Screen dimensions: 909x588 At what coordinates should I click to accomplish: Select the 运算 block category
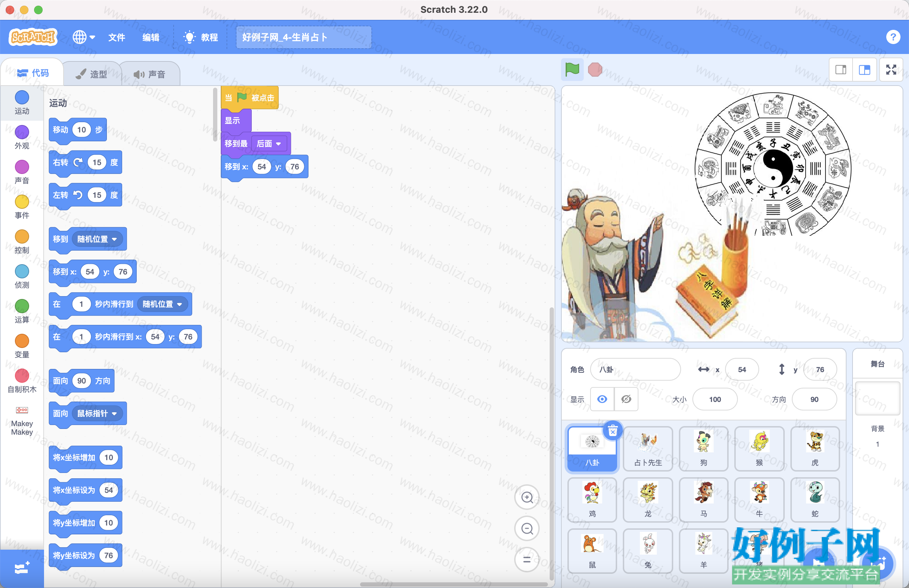pos(22,311)
